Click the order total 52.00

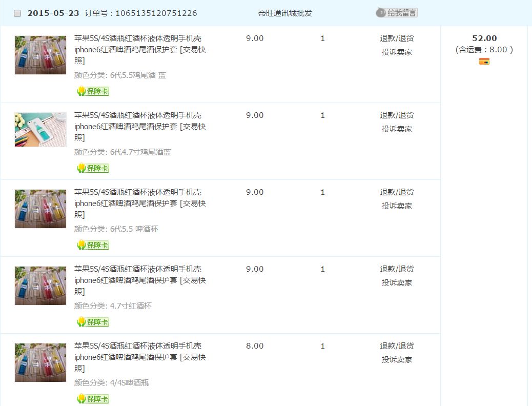[x=484, y=38]
